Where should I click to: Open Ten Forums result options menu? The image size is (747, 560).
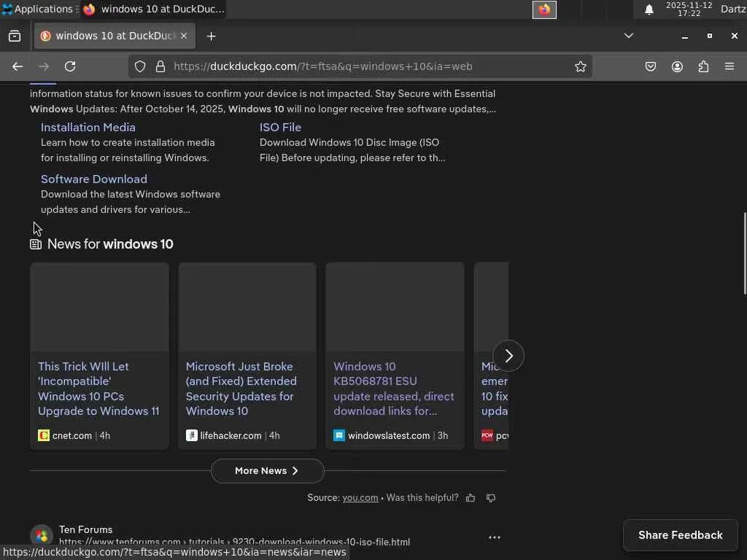[x=495, y=537]
